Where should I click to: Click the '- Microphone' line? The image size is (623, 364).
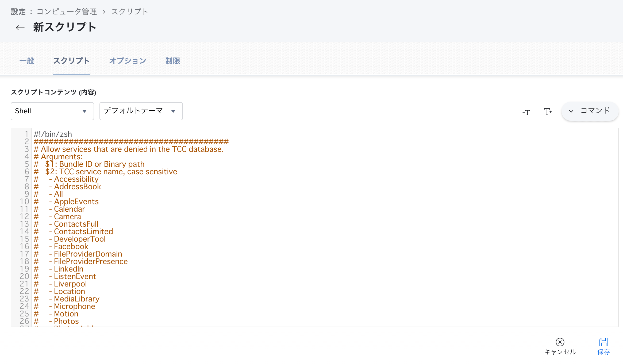[x=64, y=306]
